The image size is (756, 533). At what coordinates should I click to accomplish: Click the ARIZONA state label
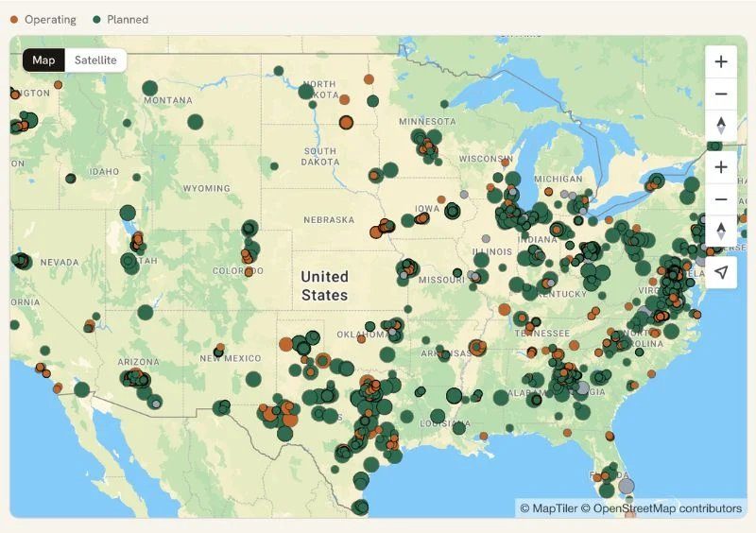[138, 362]
